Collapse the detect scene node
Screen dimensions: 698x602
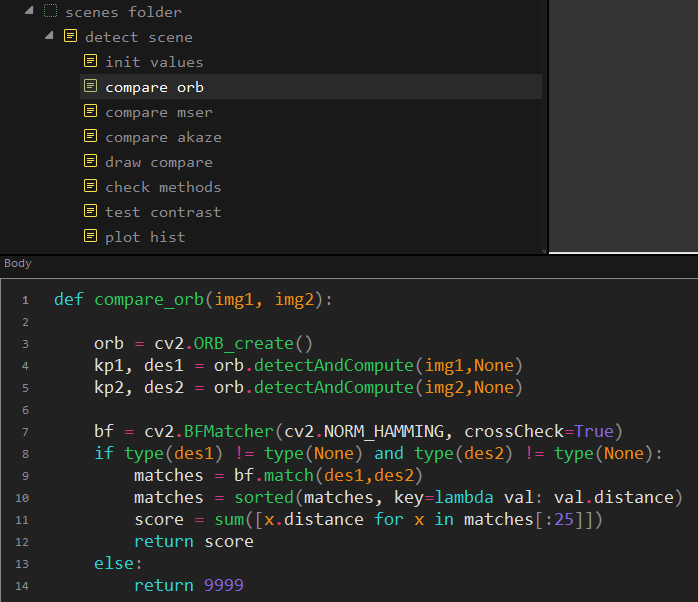coord(49,35)
